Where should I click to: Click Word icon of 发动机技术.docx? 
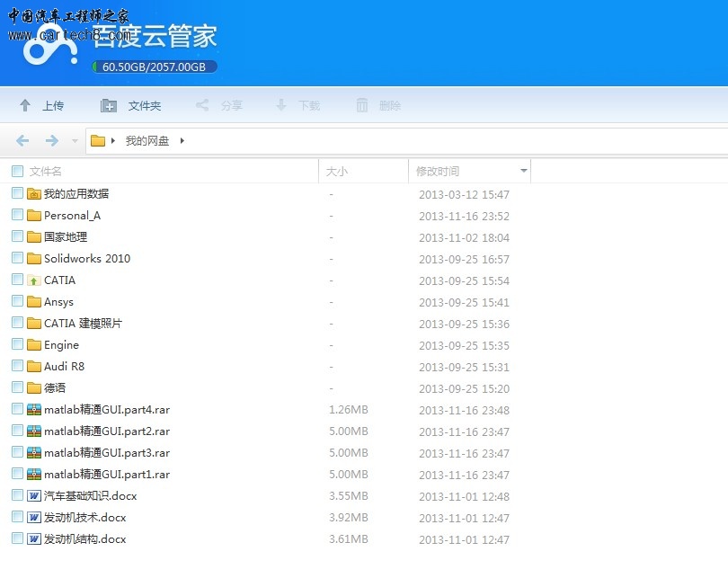34,517
